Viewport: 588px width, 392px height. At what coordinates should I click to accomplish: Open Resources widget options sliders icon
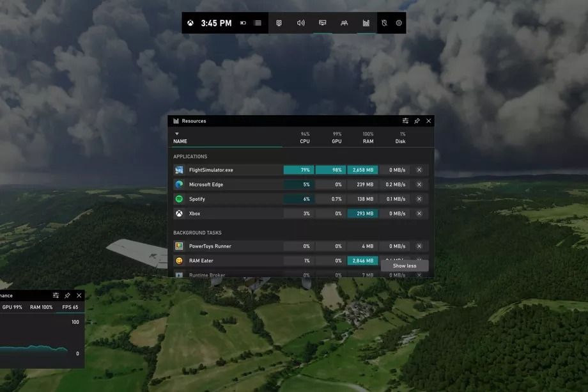tap(405, 121)
